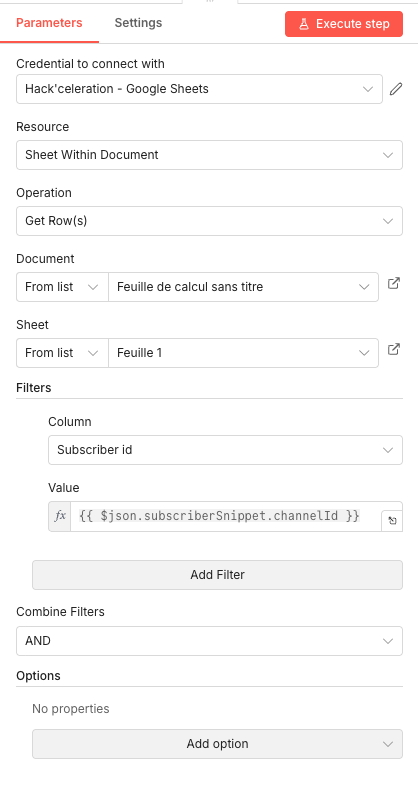
Task: Edit credential with the pencil icon
Action: 396,89
